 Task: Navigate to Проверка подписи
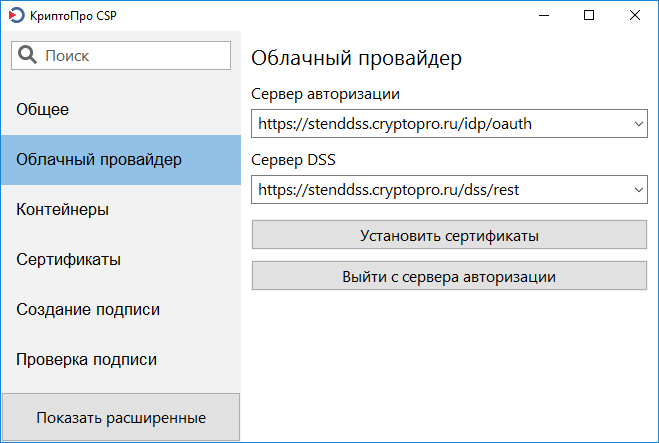[x=86, y=359]
